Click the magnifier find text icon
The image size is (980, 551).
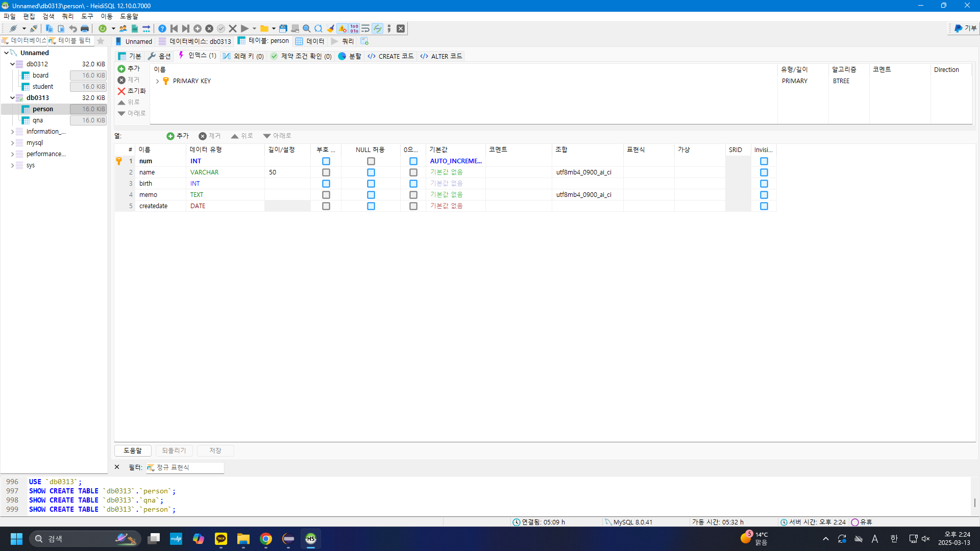pyautogui.click(x=307, y=29)
